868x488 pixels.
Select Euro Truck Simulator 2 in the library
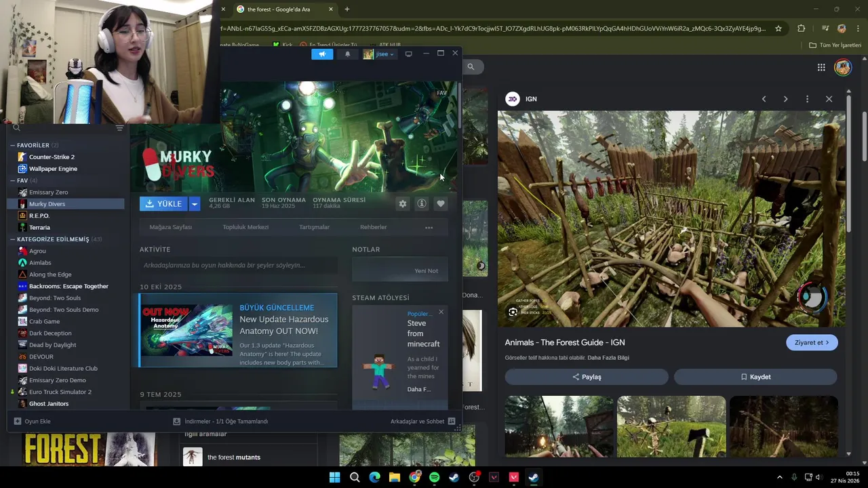66,392
